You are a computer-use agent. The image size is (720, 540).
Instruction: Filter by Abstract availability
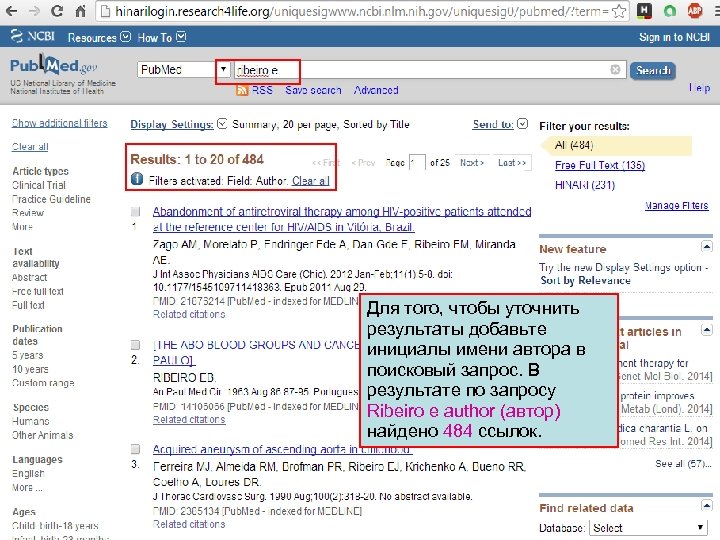click(30, 277)
